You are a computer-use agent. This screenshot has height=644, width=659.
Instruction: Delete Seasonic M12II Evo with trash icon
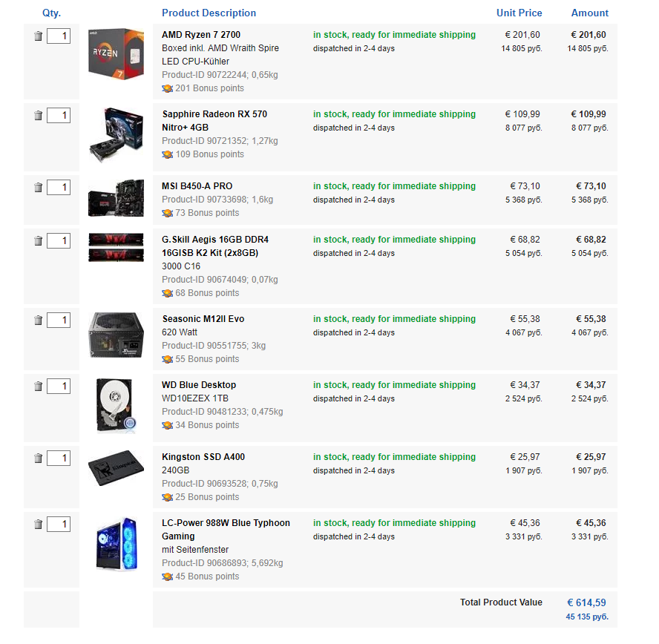tap(39, 320)
